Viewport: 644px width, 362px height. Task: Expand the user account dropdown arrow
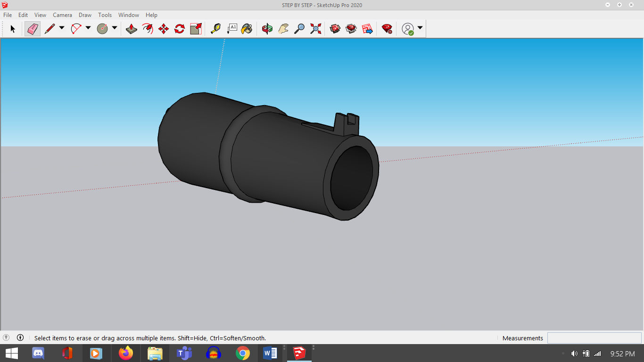[x=420, y=28]
